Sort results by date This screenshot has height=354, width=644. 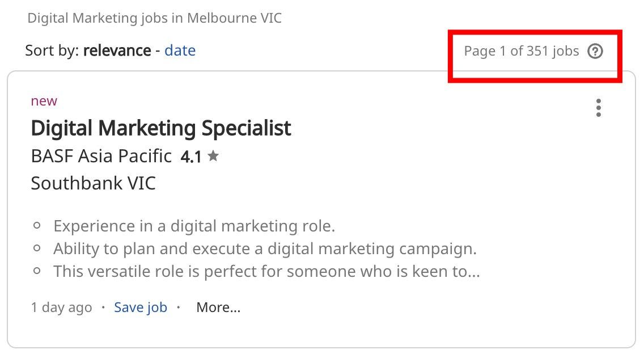(x=180, y=50)
